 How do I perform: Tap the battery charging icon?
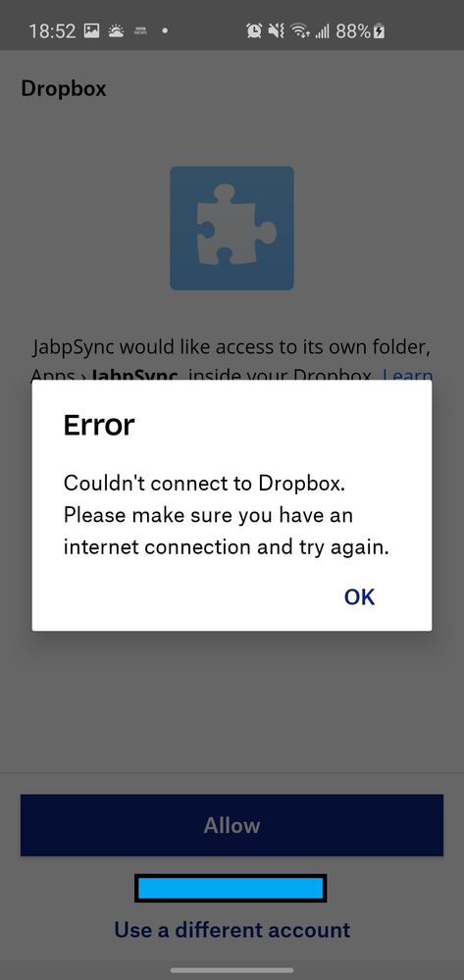[379, 30]
